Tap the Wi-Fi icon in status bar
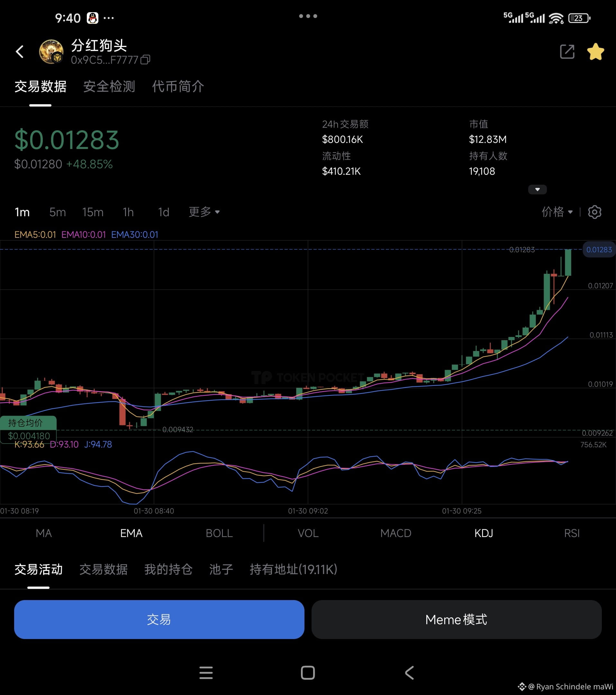The width and height of the screenshot is (616, 695). coord(556,18)
